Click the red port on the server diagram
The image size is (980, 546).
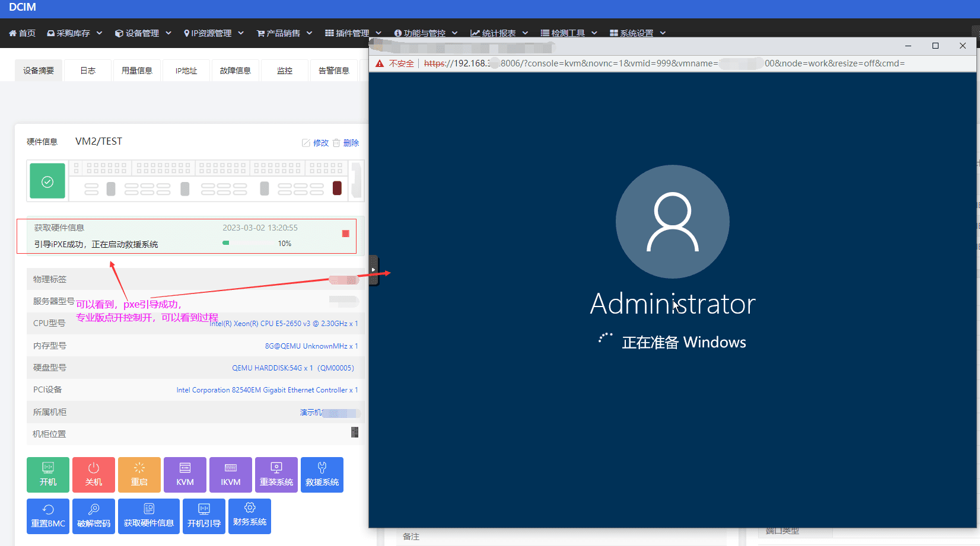pyautogui.click(x=337, y=189)
